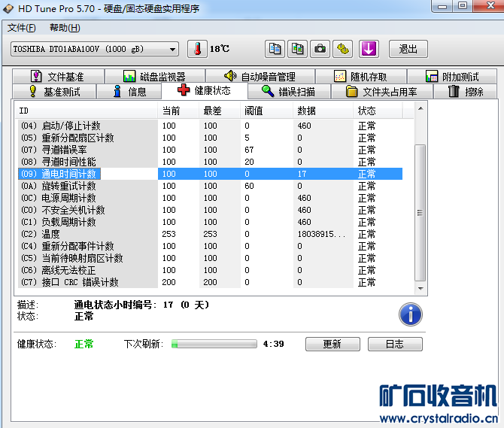Select row (C4) 重新分配事件计数
Image resolution: width=504 pixels, height=428 pixels.
point(210,246)
